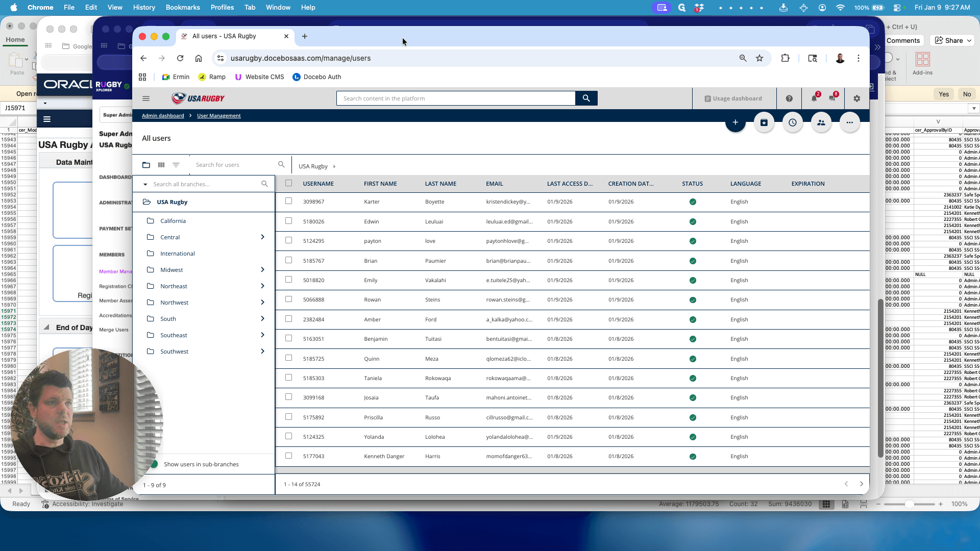This screenshot has width=980, height=551.
Task: Check the box for user Edwin Leuluai
Action: (289, 221)
